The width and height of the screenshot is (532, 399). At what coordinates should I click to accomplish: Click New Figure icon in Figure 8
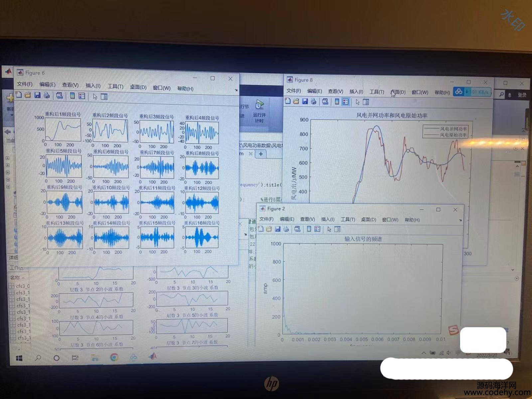click(288, 101)
